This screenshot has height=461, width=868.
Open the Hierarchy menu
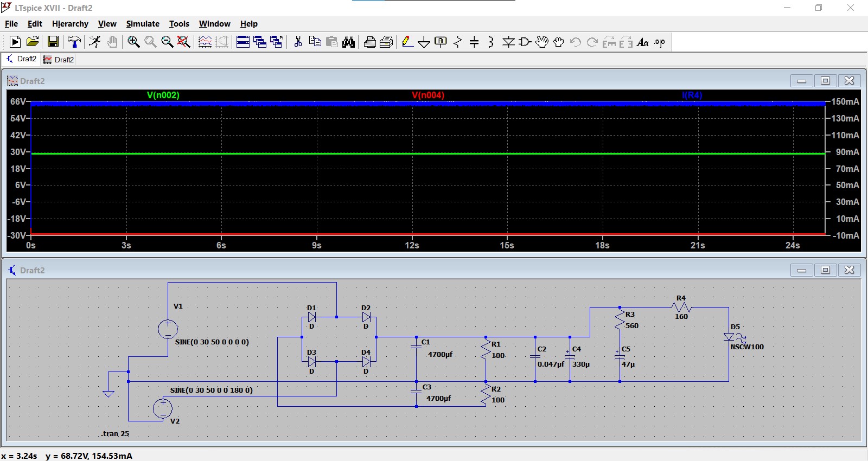[x=70, y=24]
